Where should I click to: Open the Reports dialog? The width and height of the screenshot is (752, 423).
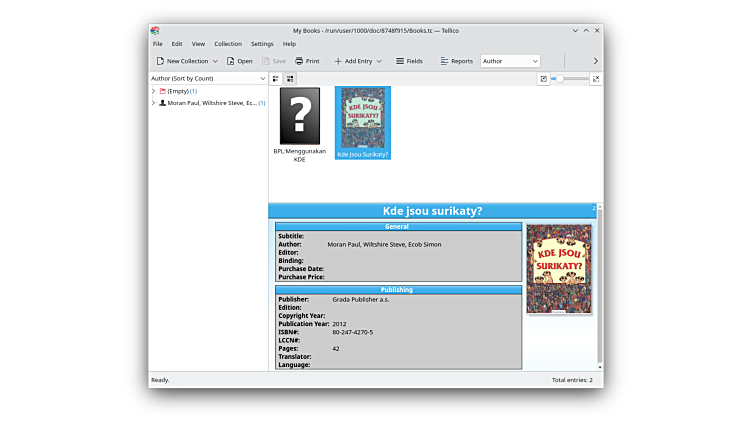tap(456, 61)
